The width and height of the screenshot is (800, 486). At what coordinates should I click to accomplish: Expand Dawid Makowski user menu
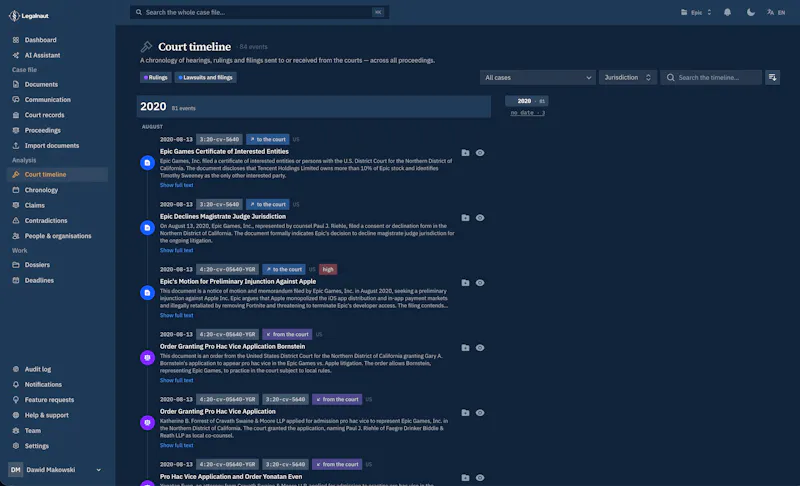56,470
